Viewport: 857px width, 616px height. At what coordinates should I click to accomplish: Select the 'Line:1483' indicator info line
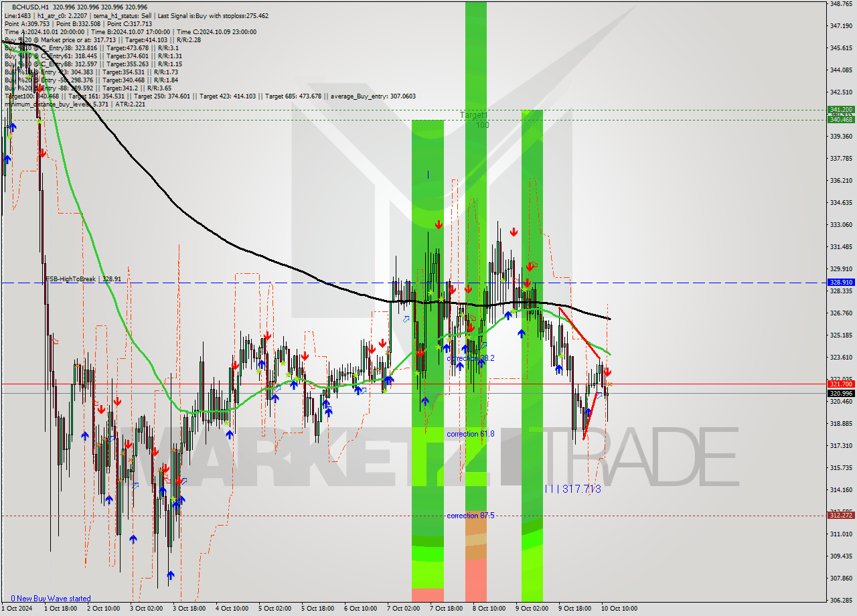point(137,15)
